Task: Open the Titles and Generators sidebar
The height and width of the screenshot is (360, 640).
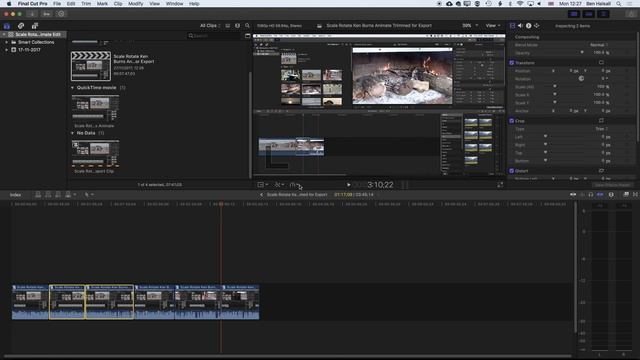Action: [35, 26]
